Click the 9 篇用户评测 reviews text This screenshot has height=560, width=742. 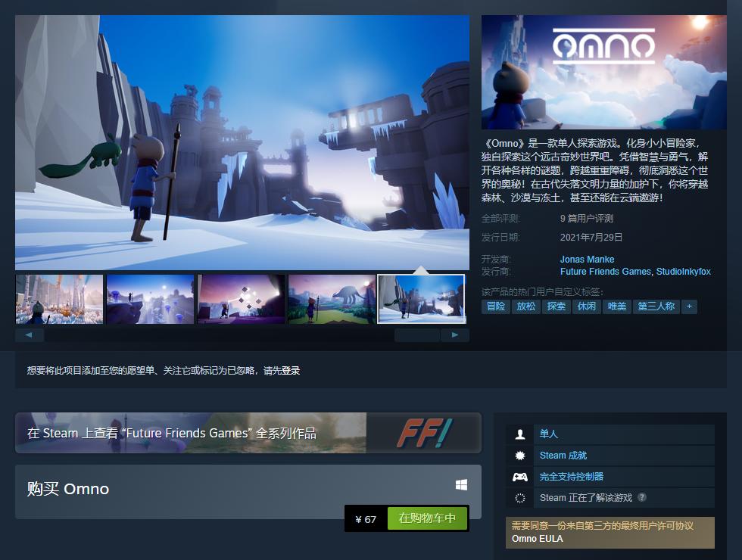(x=587, y=219)
